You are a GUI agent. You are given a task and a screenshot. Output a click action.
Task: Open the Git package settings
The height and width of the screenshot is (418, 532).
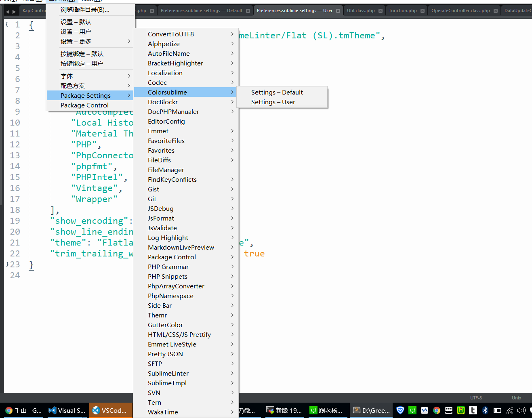[x=186, y=199]
